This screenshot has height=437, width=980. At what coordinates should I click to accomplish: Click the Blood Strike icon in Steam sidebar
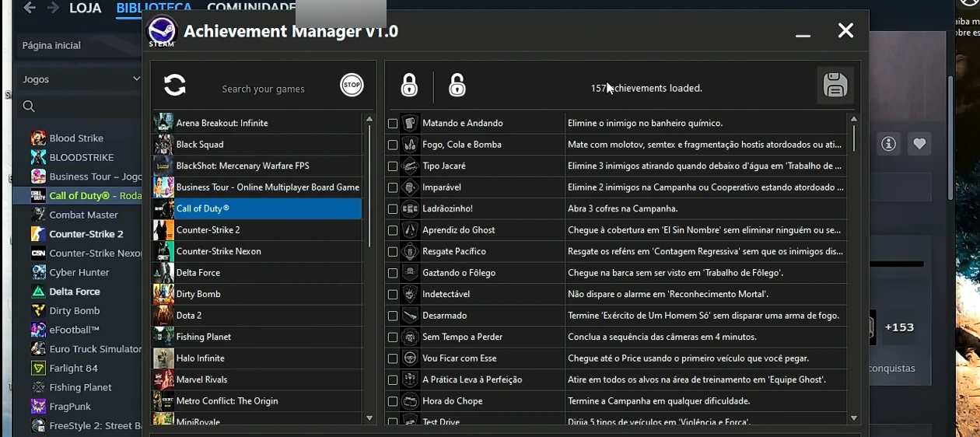coord(38,138)
